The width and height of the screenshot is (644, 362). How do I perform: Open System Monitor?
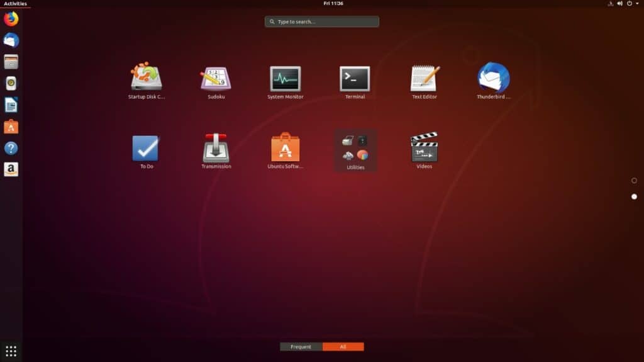tap(285, 78)
